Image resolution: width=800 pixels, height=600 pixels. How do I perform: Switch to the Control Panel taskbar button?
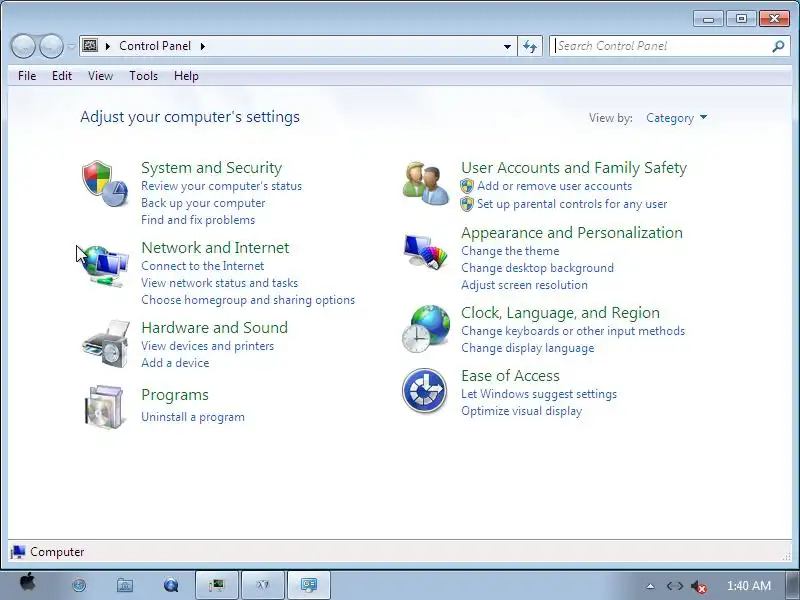tap(309, 585)
